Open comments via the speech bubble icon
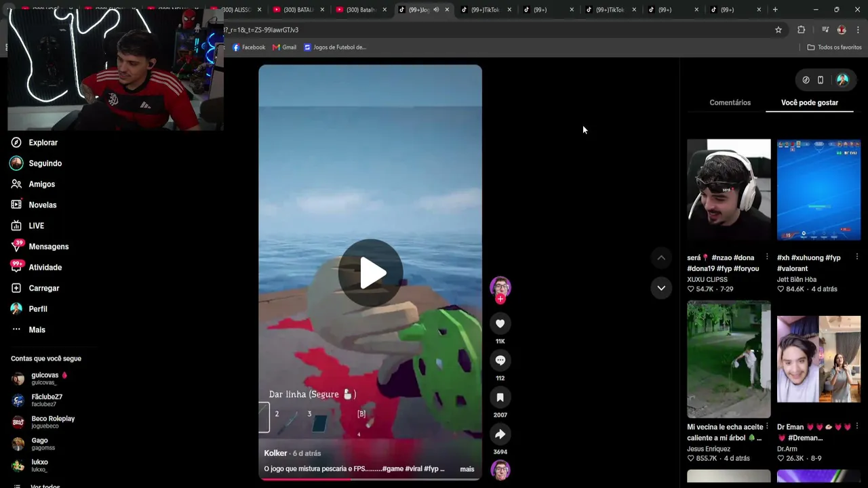868x488 pixels. 500,361
